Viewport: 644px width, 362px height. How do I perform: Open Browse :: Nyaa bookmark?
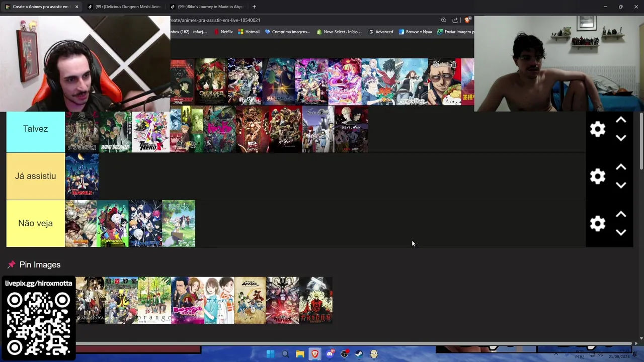point(415,32)
